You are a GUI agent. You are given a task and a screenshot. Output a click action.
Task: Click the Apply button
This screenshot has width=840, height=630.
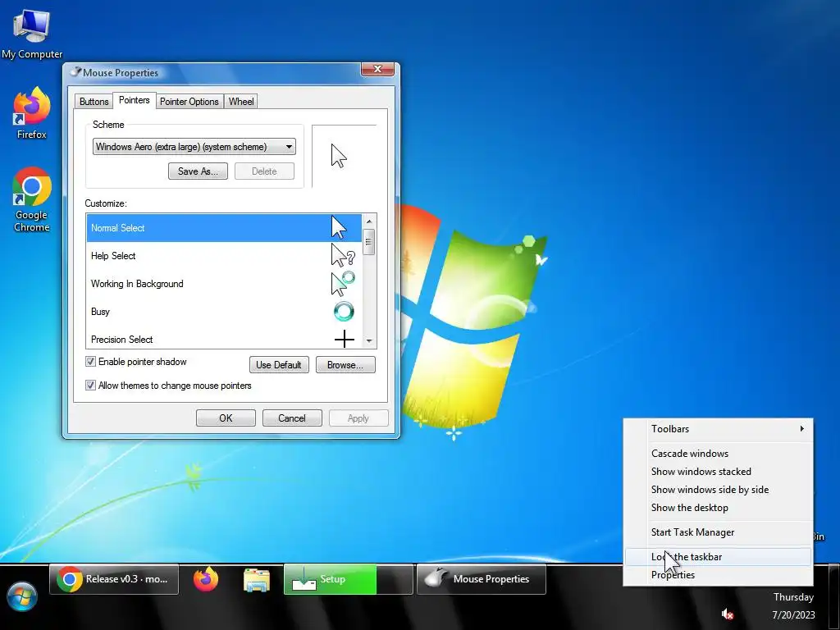click(358, 418)
